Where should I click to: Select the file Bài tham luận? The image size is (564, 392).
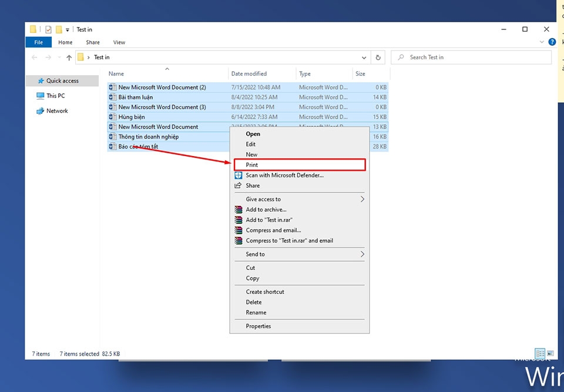click(136, 97)
